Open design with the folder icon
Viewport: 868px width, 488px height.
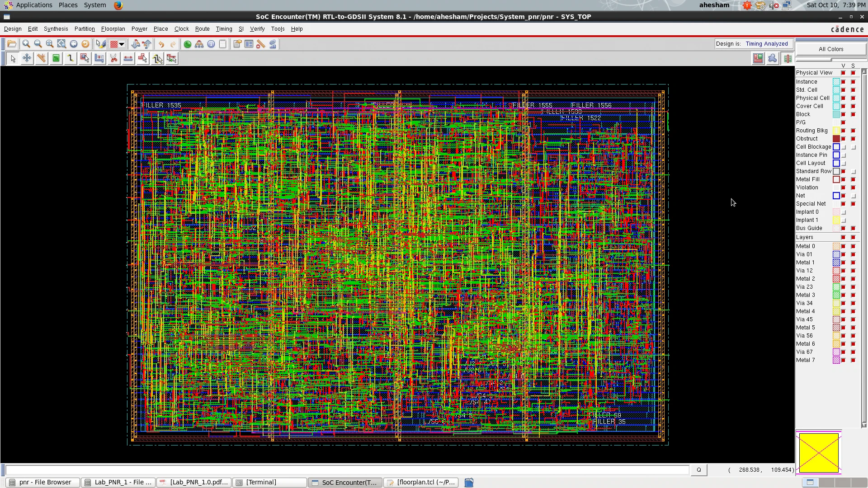coord(12,44)
